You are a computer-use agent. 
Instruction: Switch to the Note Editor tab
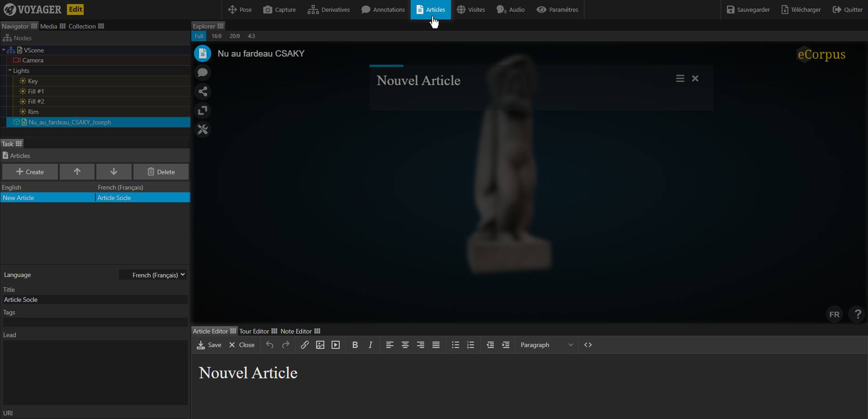[x=300, y=331]
